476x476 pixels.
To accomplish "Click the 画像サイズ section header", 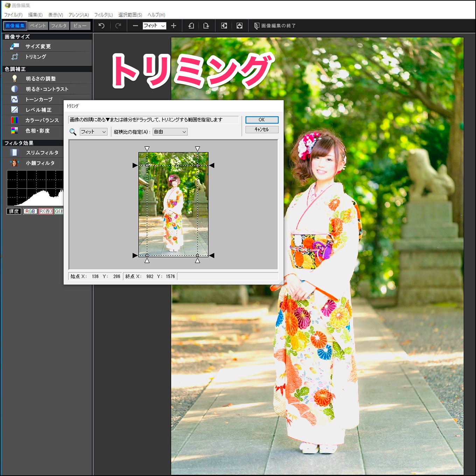I will [47, 36].
